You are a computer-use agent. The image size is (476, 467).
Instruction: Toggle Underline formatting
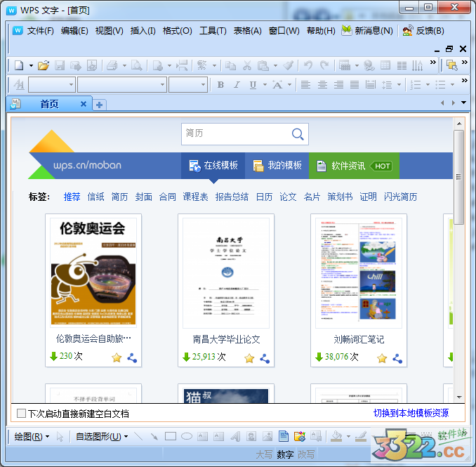tap(253, 85)
